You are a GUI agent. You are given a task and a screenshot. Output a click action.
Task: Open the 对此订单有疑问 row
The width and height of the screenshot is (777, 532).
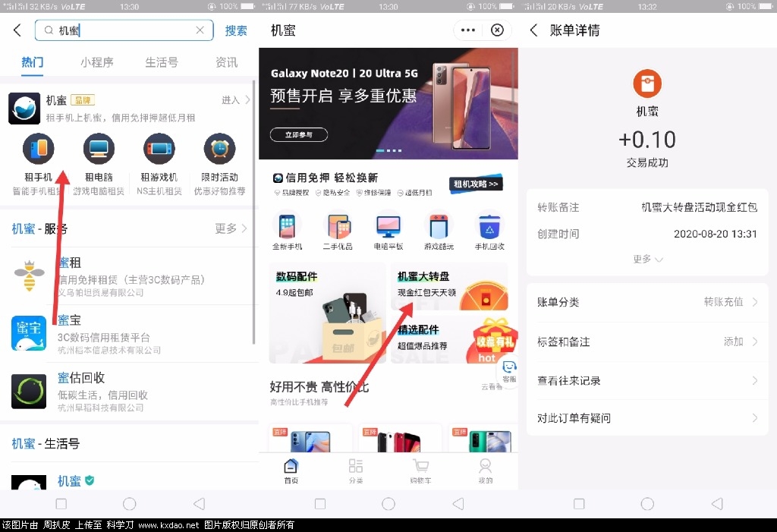(x=647, y=418)
